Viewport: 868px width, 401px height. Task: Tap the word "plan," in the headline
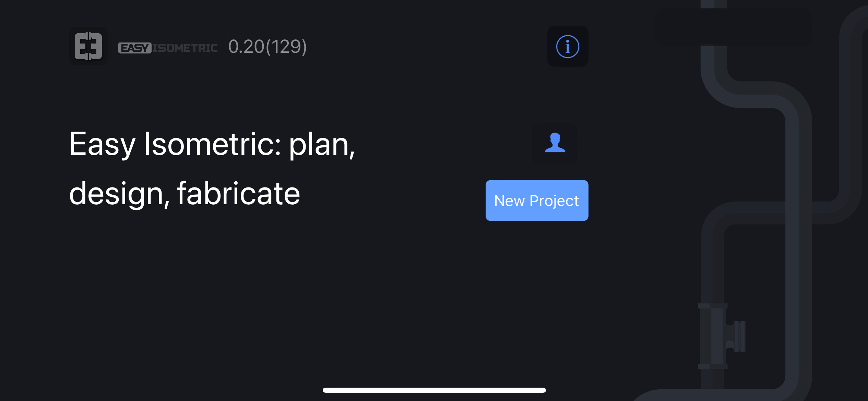click(x=322, y=146)
